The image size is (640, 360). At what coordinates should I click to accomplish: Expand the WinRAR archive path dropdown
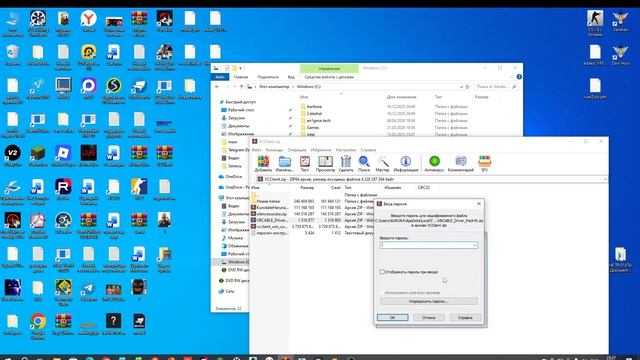point(605,179)
